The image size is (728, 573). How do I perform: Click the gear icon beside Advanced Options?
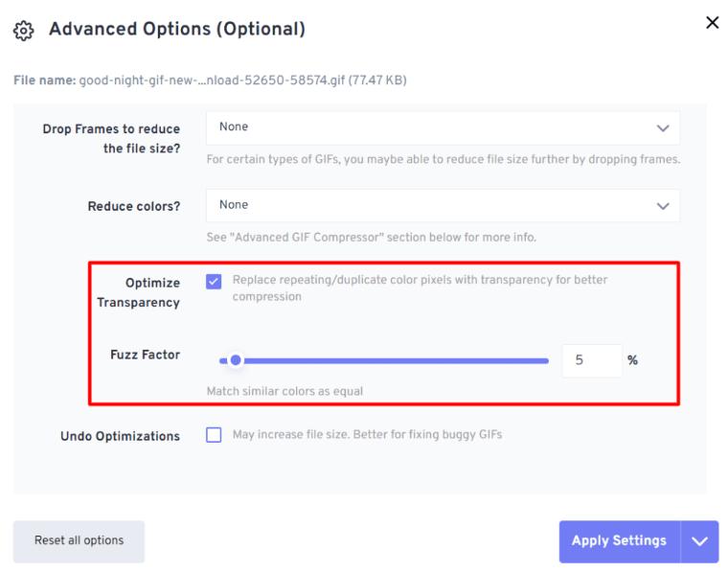(23, 31)
